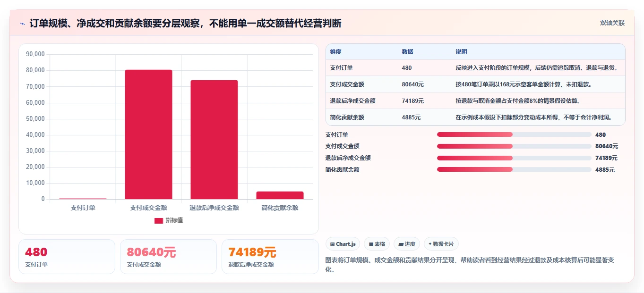
Task: Click the 表格 tag chip
Action: (x=377, y=244)
